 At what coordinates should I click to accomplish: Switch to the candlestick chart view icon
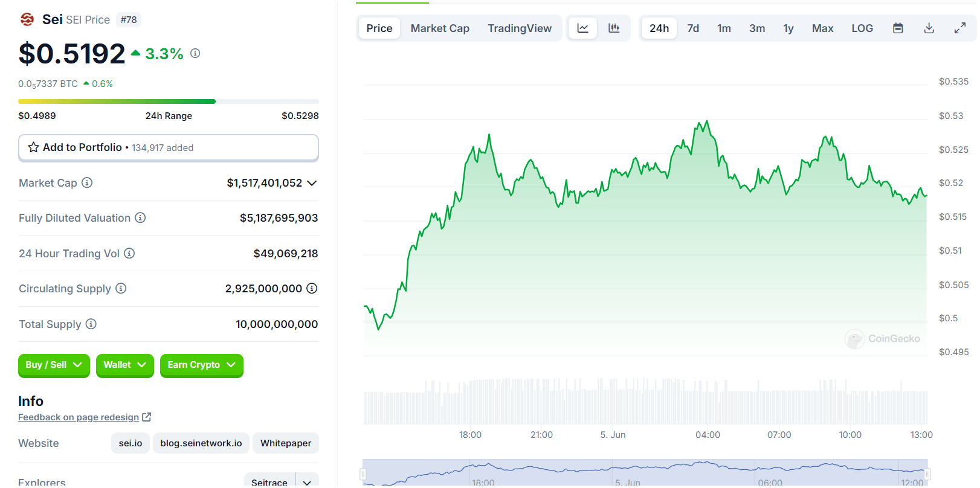click(x=614, y=28)
